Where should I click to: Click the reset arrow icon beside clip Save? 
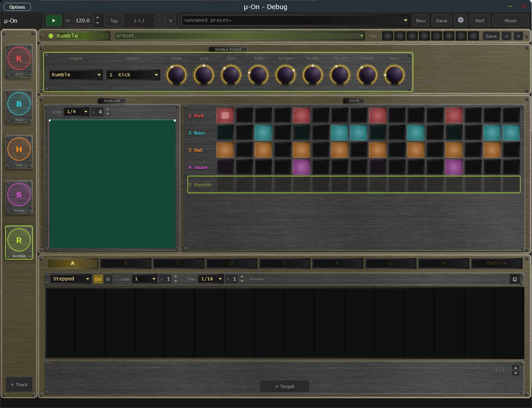(x=507, y=36)
